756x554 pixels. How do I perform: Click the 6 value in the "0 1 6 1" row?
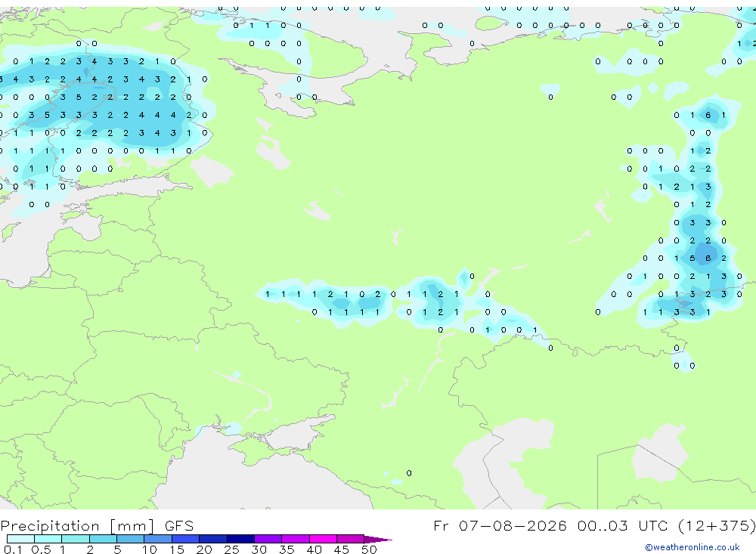point(708,115)
